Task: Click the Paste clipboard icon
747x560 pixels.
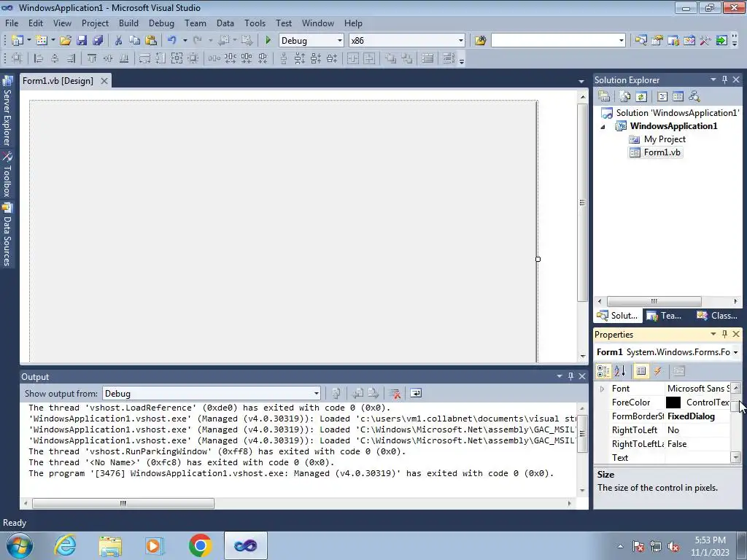Action: click(150, 41)
